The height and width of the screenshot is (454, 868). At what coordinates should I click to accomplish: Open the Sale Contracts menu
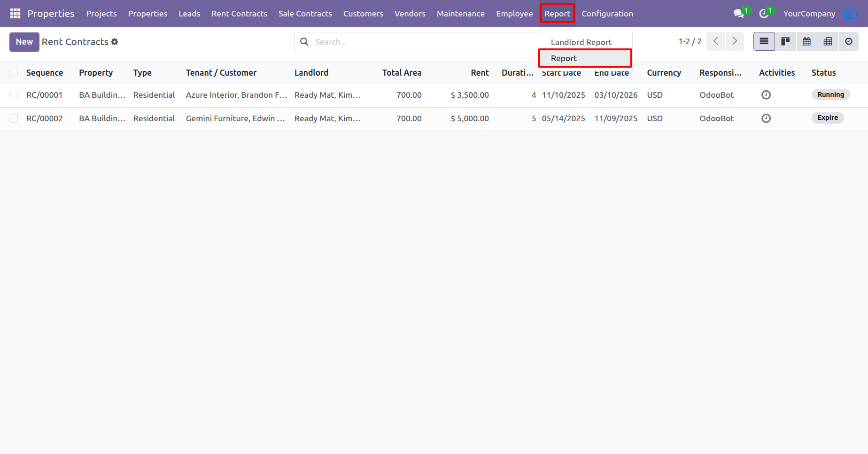pos(305,14)
